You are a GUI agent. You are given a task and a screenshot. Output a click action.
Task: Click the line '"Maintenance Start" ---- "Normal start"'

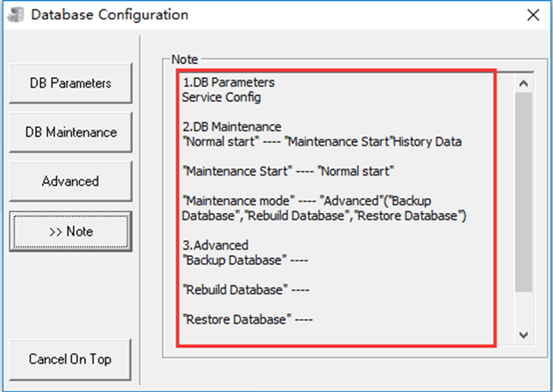point(289,171)
